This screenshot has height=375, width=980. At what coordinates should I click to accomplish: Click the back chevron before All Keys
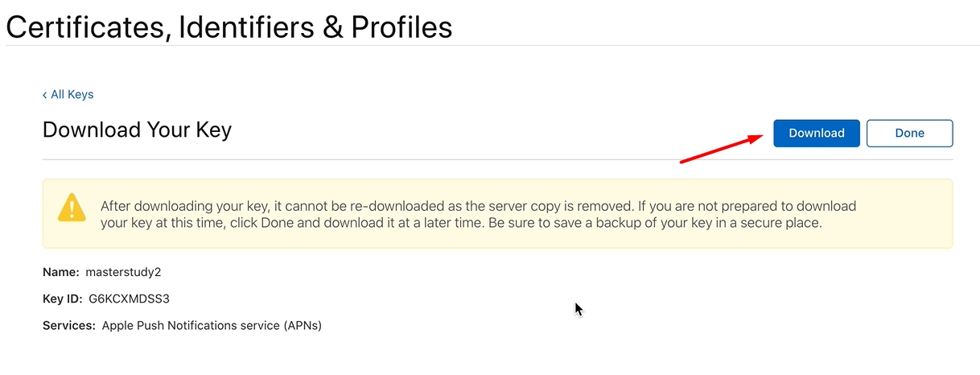[x=45, y=95]
